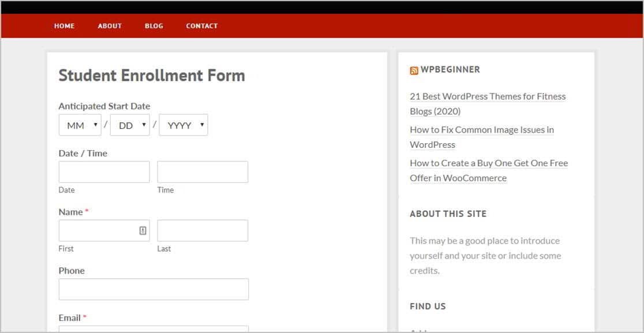Click the Date input field
Viewport: 644px width, 333px height.
click(104, 171)
